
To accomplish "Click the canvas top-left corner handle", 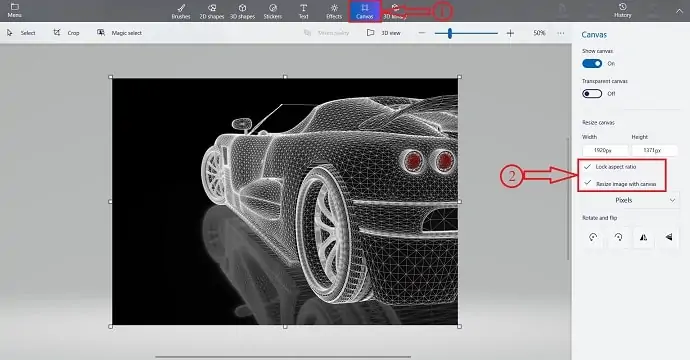I will click(x=111, y=77).
